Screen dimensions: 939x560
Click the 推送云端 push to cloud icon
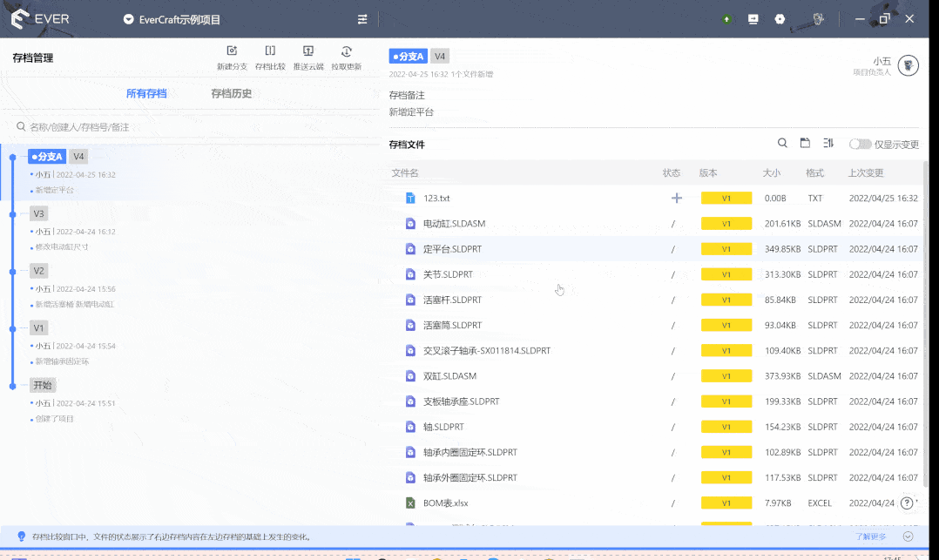[x=308, y=51]
